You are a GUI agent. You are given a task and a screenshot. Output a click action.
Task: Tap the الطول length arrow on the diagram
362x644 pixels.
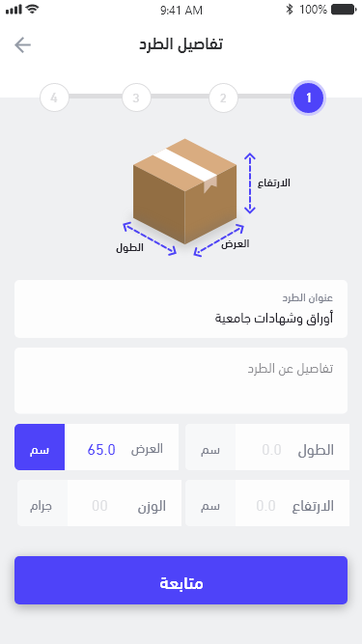tap(150, 238)
